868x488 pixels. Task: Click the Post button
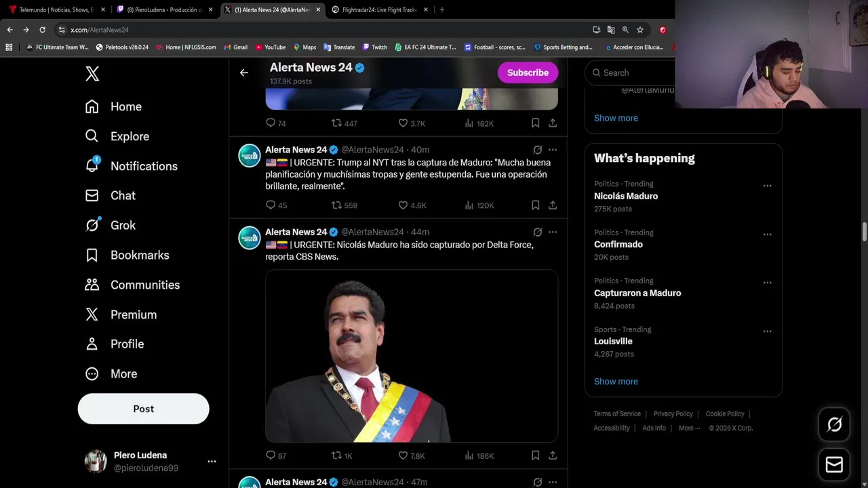pyautogui.click(x=143, y=409)
